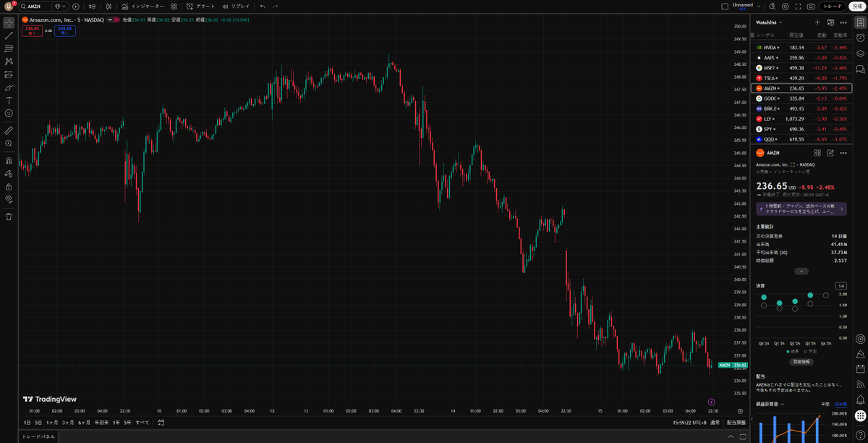Select the 1ヶ月 date range
Image resolution: width=868 pixels, height=443 pixels.
pos(52,422)
